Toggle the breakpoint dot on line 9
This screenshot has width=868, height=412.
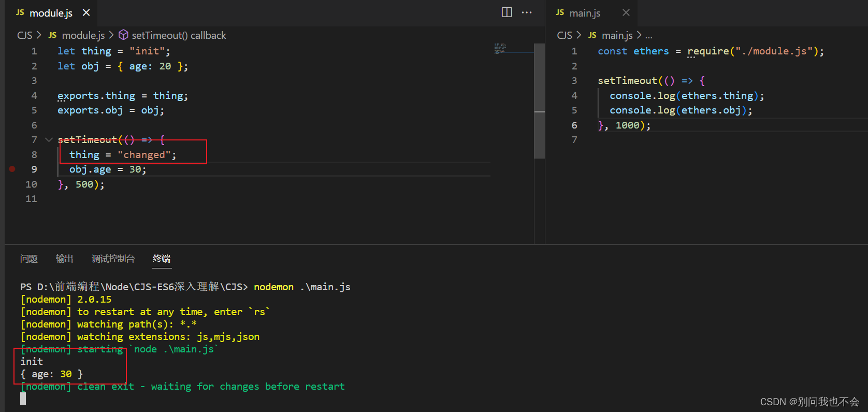[x=12, y=169]
